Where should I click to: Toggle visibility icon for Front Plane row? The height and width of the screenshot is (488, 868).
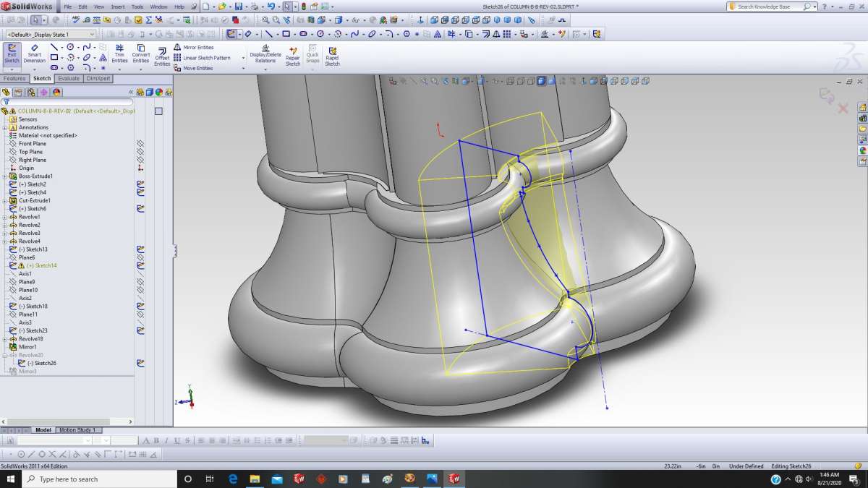click(140, 144)
